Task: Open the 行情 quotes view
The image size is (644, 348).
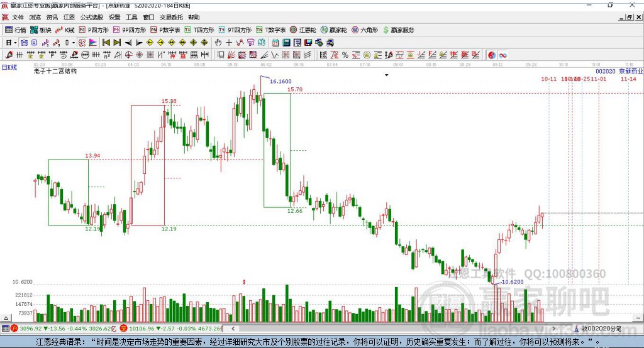Action: click(16, 30)
